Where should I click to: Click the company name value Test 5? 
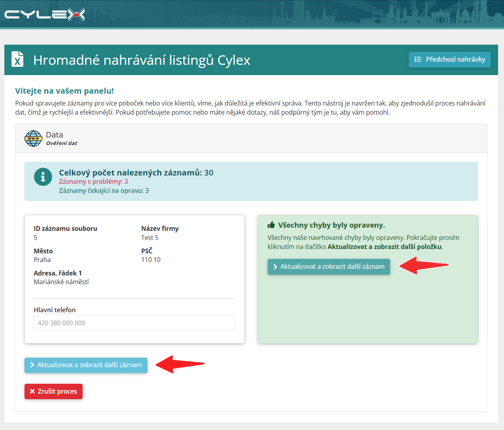coord(150,238)
